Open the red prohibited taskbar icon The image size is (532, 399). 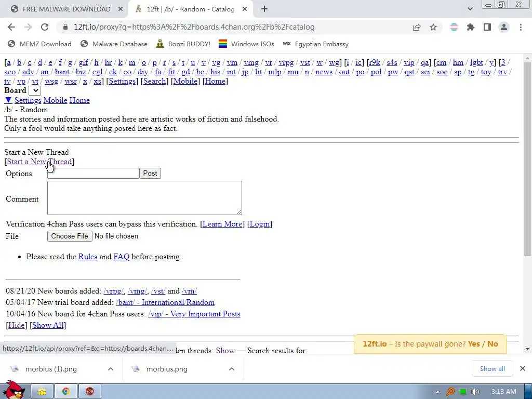coord(89,392)
